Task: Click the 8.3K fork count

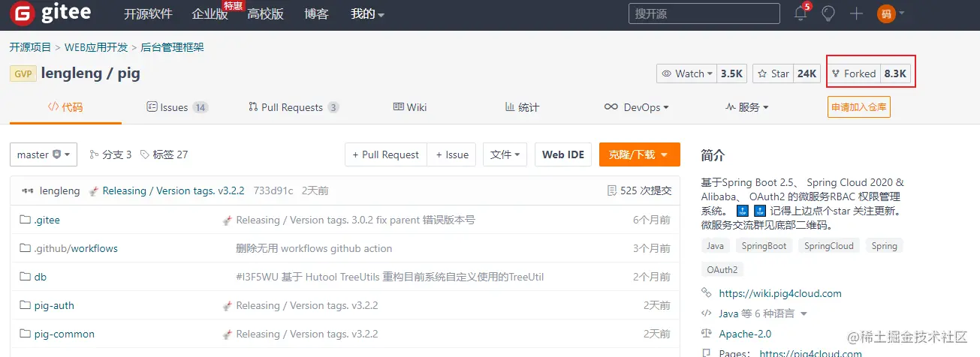Action: (x=896, y=73)
